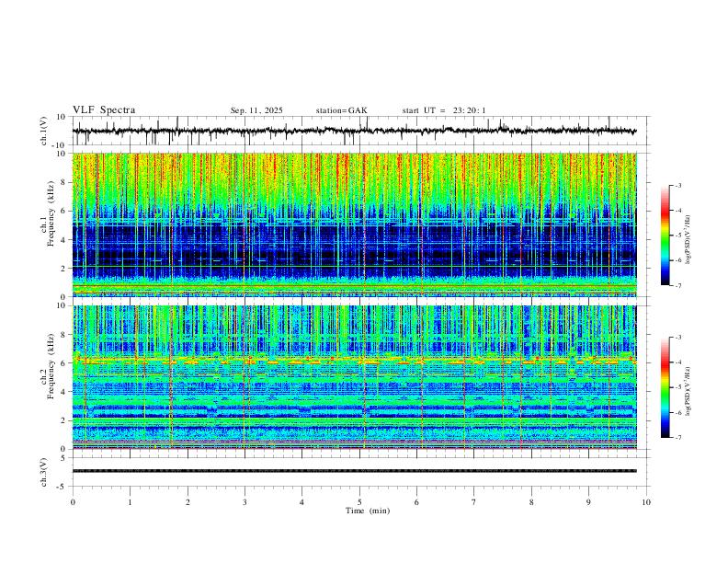This screenshot has height=563, width=728.
Task: Select the ch.2 color bar "log(PSD)(V²/Hz)" label
Action: [x=688, y=392]
